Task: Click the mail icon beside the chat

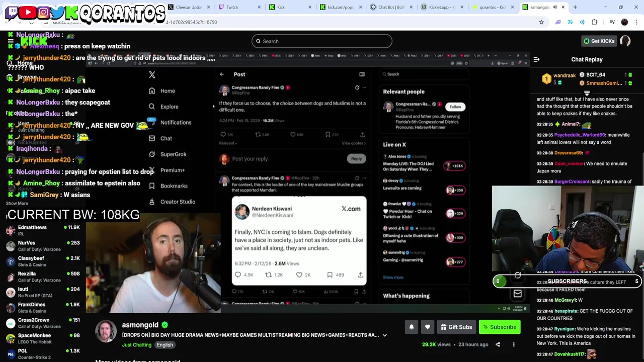Action: [x=517, y=294]
